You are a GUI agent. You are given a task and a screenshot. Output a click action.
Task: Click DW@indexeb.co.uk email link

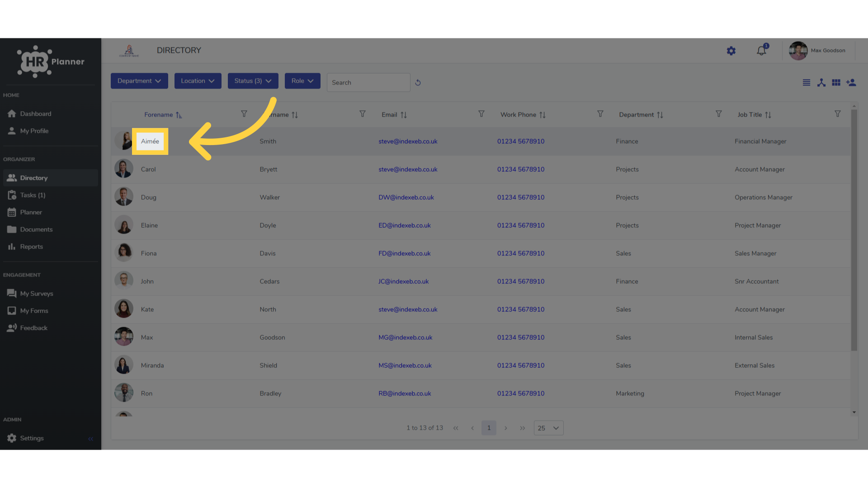click(x=406, y=197)
